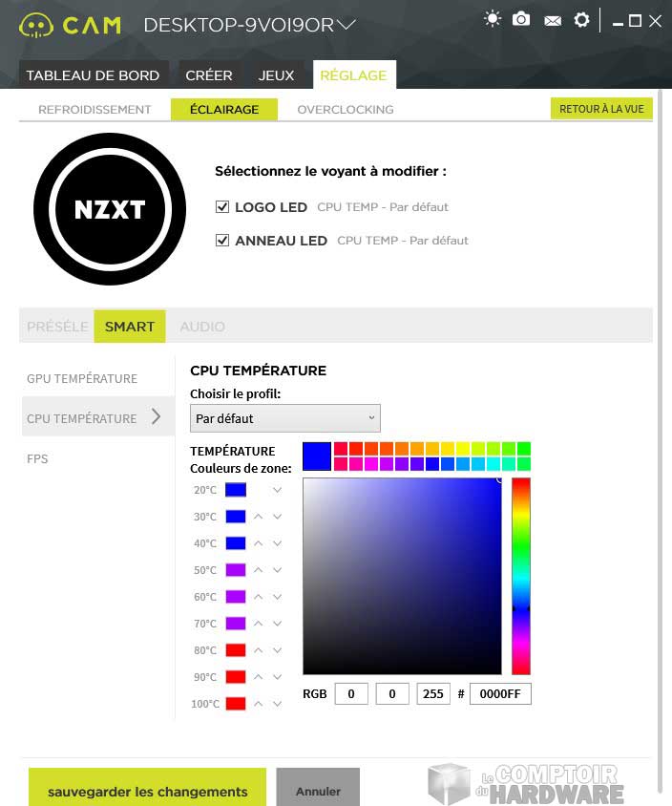
Task: Open the envelope messages icon
Action: click(x=552, y=20)
